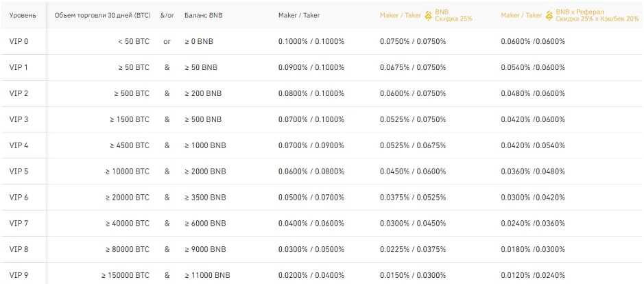The image size is (644, 284).
Task: Click the '0.0900% / 0.1000%' fee cell
Action: [x=311, y=67]
